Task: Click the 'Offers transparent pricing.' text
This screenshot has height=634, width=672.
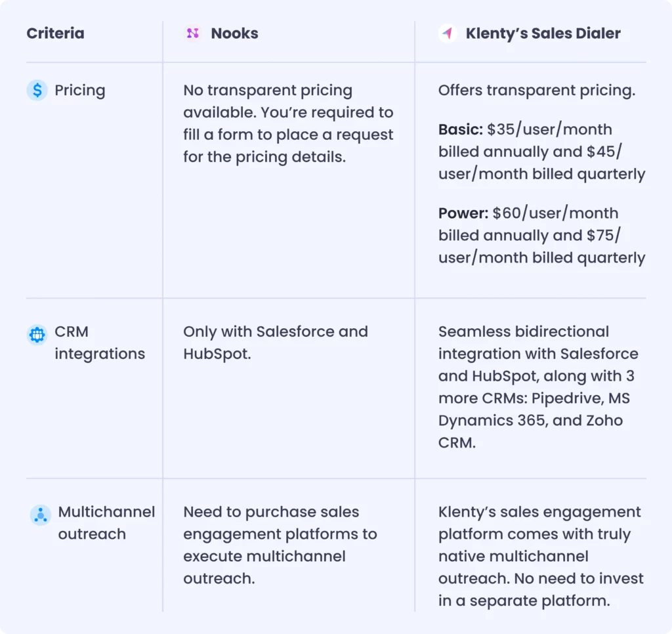Action: tap(537, 91)
